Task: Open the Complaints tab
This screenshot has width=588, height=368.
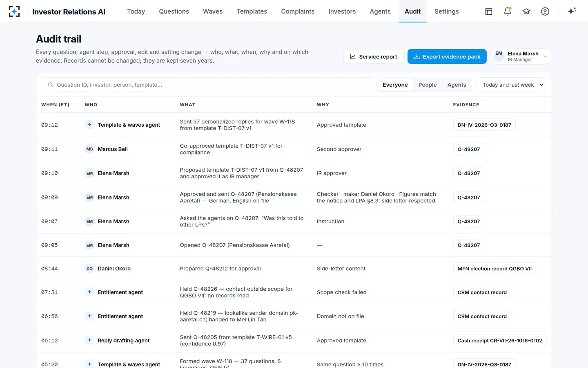Action: coord(298,11)
